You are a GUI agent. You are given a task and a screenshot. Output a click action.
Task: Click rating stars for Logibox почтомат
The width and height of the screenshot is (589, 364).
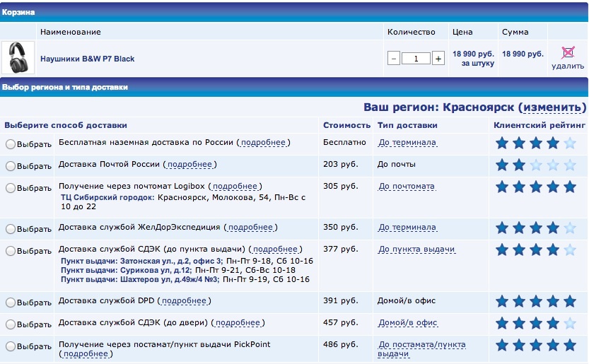536,187
